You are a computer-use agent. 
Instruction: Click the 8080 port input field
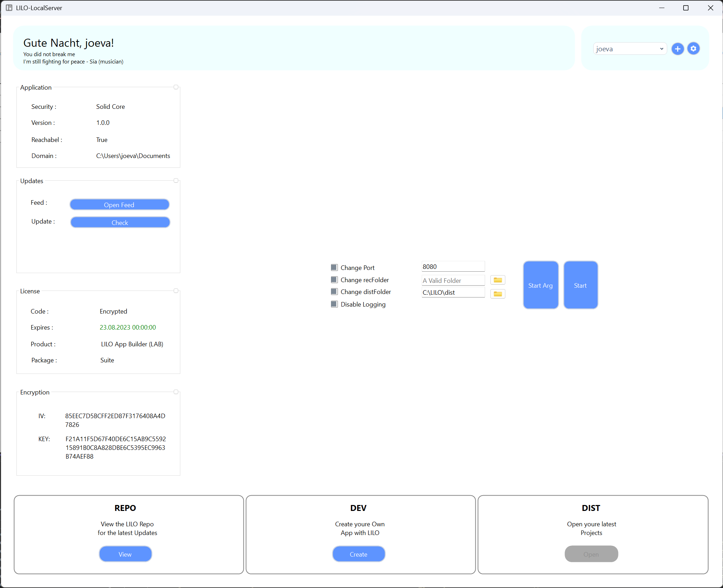click(x=453, y=266)
